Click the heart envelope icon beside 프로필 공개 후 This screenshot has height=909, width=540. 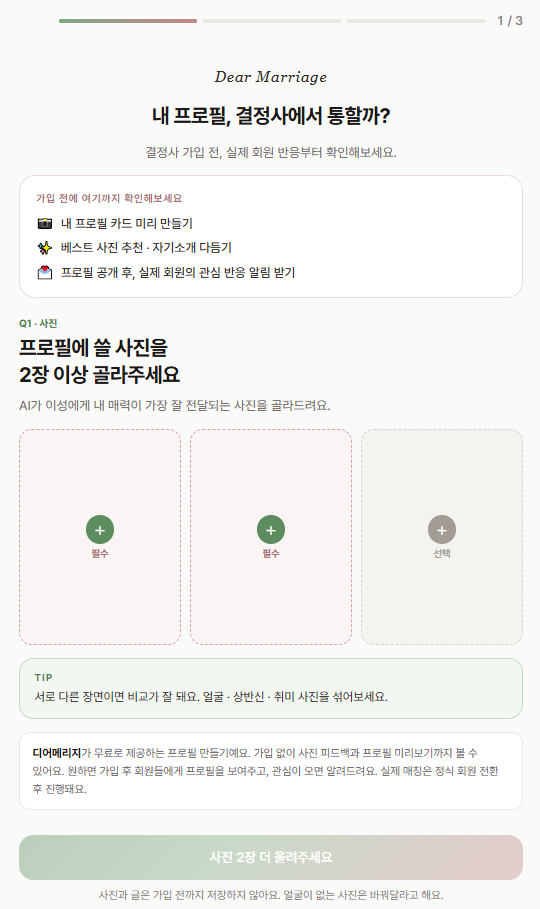point(45,272)
